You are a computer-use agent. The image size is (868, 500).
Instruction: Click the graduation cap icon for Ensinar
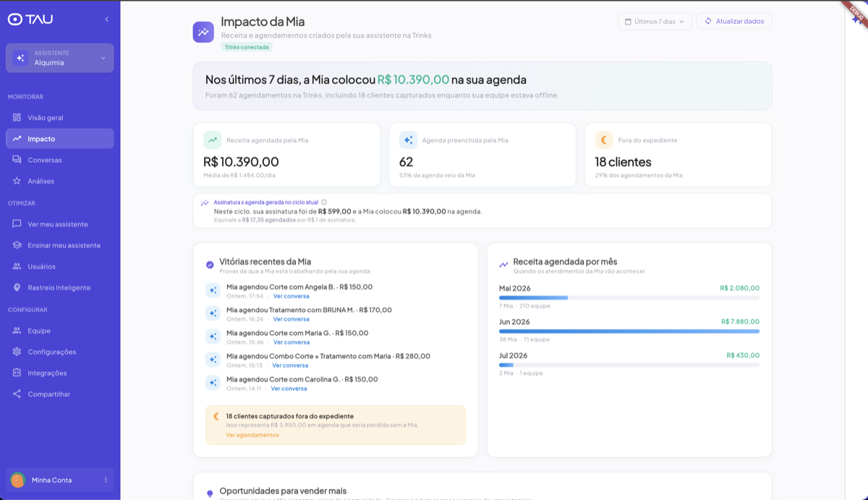tap(17, 245)
